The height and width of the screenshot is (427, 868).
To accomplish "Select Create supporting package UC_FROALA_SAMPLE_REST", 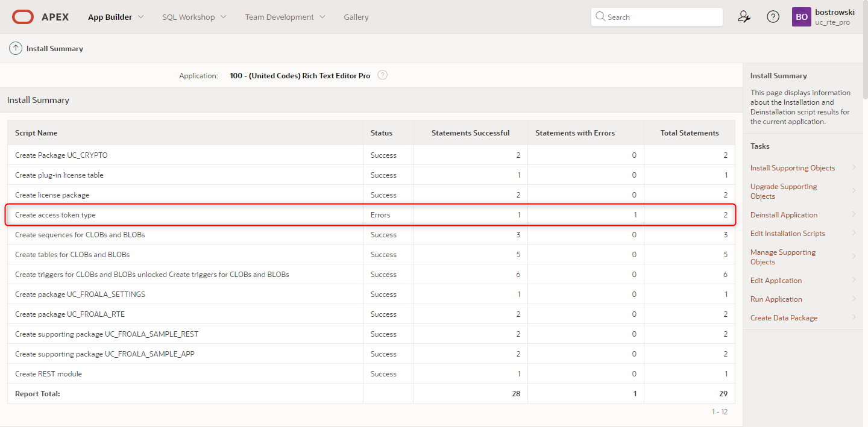I will coord(107,334).
